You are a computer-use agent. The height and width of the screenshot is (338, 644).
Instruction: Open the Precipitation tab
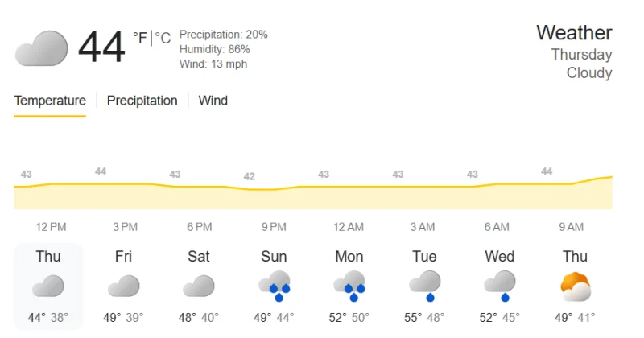[x=142, y=101]
